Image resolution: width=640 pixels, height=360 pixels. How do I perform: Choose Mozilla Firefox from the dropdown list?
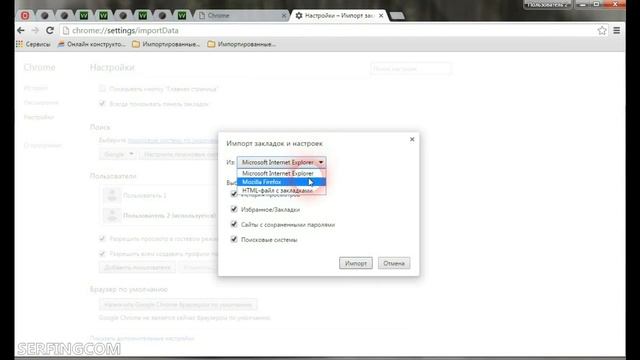[281, 182]
